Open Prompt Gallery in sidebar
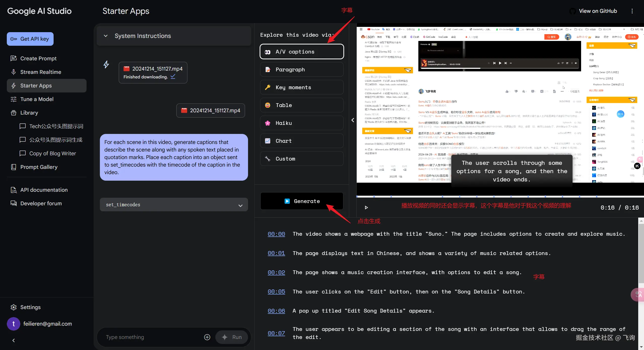The height and width of the screenshot is (350, 644). (39, 167)
